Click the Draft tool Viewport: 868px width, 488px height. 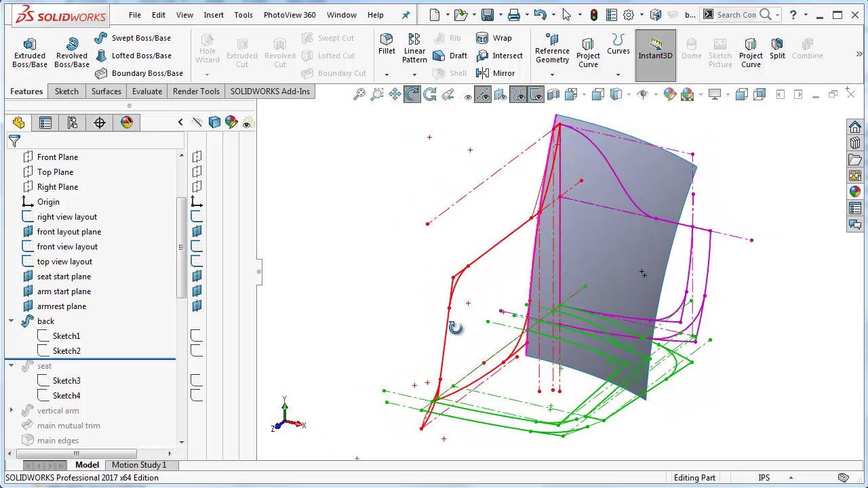(450, 56)
